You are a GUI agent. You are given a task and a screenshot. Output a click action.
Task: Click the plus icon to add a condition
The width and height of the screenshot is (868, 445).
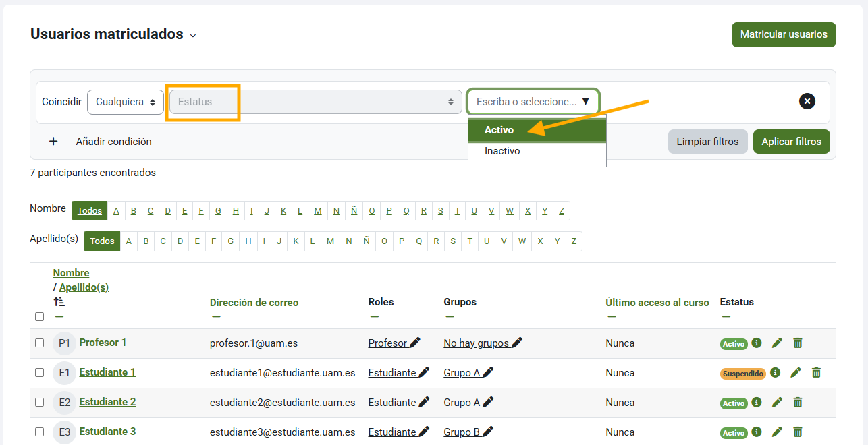coord(54,142)
